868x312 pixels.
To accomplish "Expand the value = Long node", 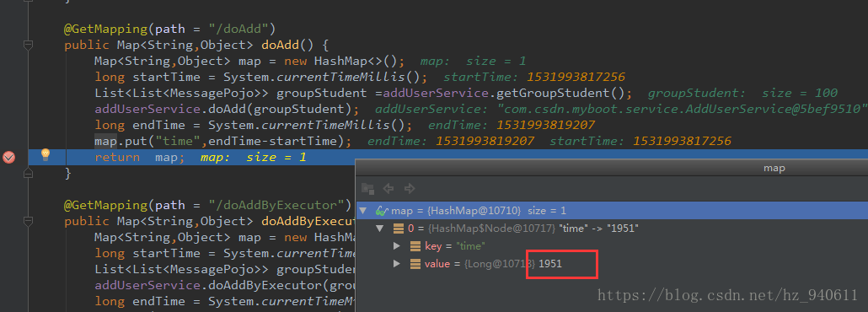I will point(396,264).
